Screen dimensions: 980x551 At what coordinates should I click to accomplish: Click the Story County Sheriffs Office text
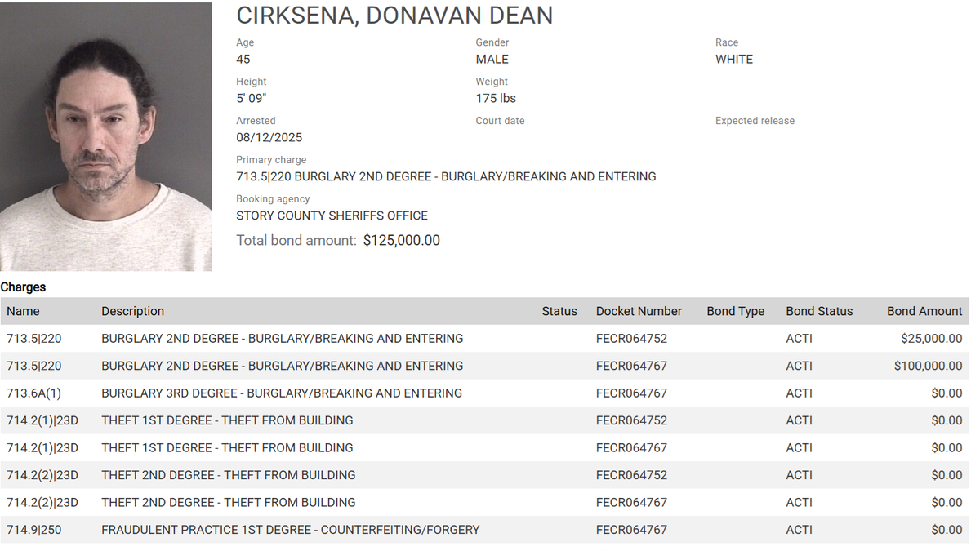332,216
